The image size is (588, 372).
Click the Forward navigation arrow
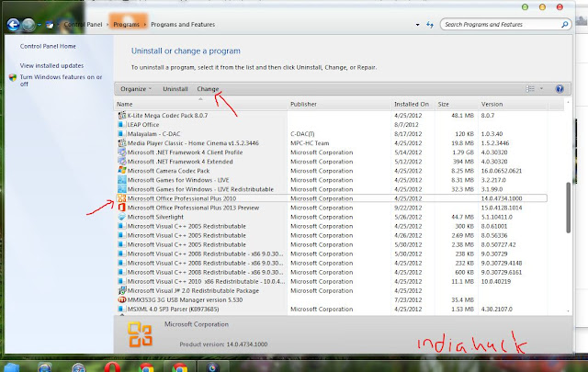pos(28,25)
